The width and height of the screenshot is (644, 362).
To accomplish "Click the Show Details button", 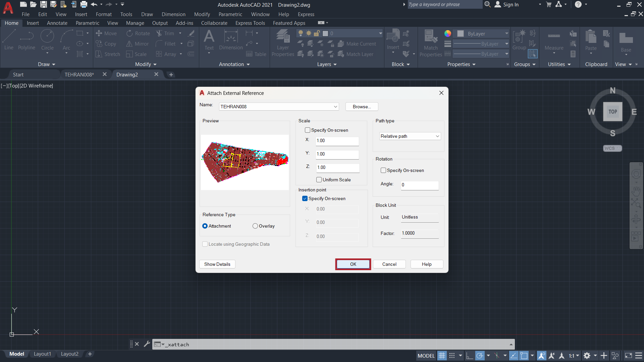I will click(217, 264).
